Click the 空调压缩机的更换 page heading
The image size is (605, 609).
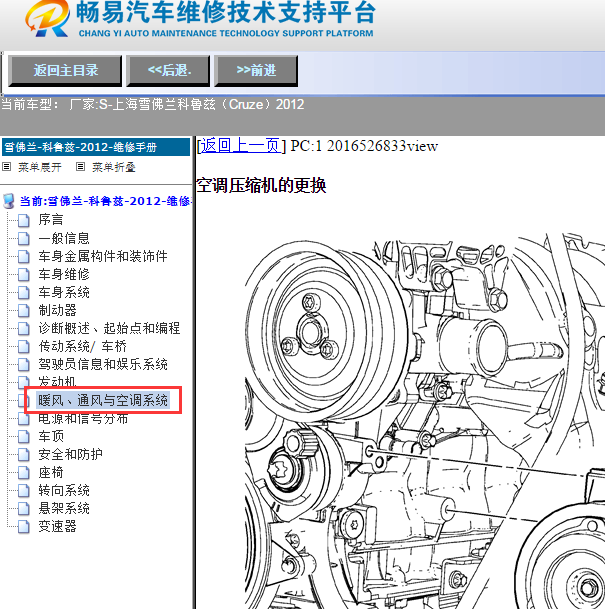pyautogui.click(x=261, y=185)
